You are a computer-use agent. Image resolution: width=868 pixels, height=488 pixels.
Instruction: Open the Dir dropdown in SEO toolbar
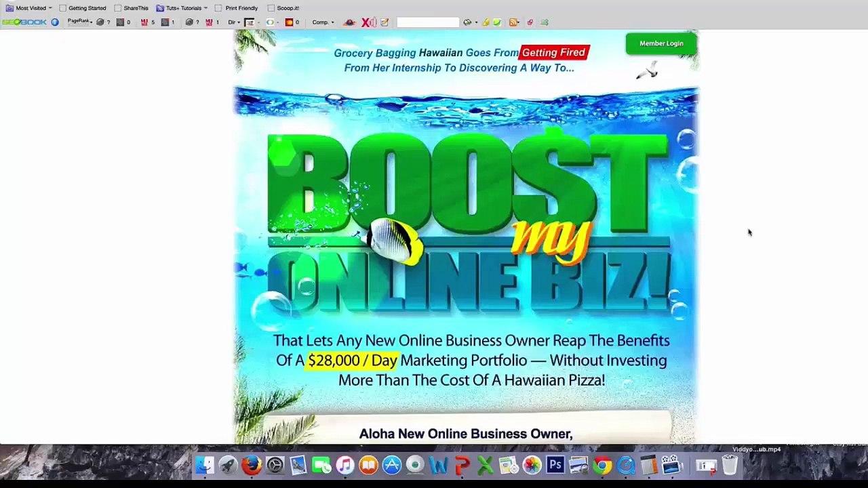click(233, 22)
